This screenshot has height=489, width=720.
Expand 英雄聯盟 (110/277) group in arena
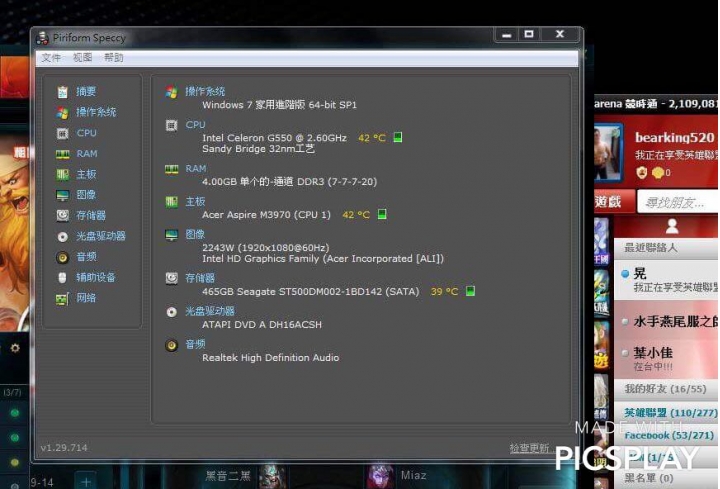(666, 413)
